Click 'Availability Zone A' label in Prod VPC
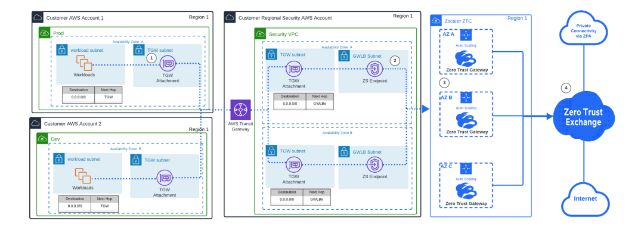The width and height of the screenshot is (644, 230). click(x=128, y=42)
